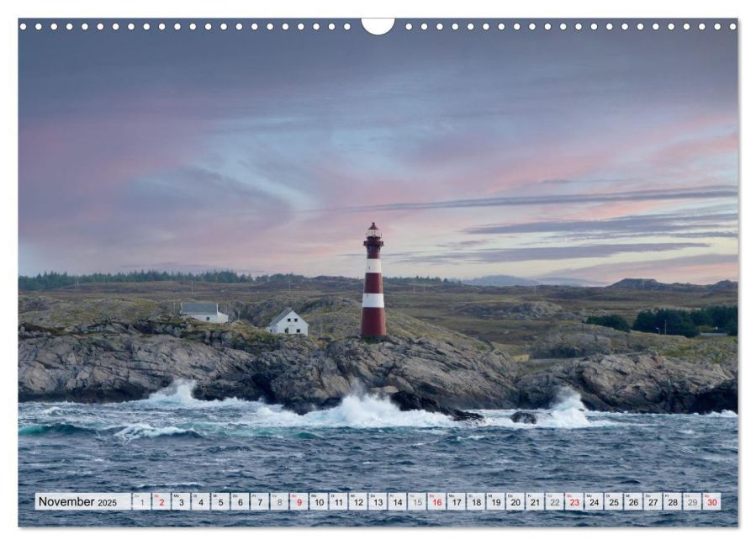Click the semicircular hanging notch at top
This screenshot has width=756, height=545.
(x=378, y=25)
